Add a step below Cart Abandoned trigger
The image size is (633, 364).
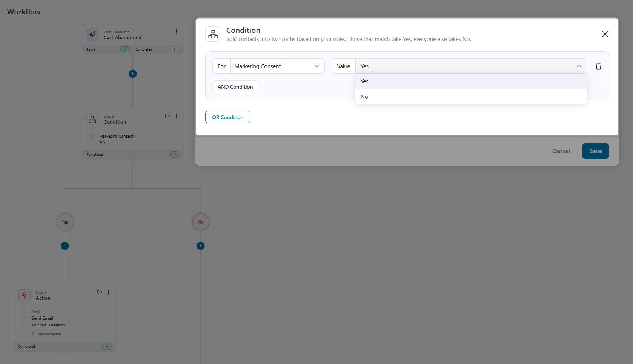tap(132, 74)
